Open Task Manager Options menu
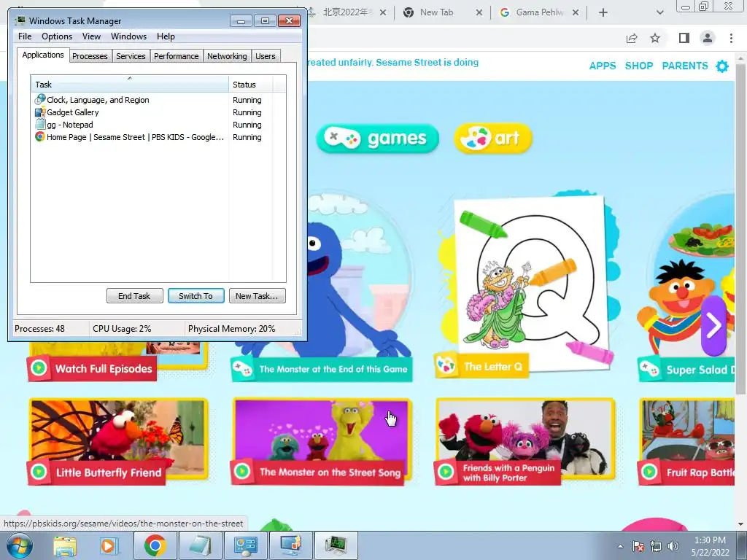 [x=57, y=36]
